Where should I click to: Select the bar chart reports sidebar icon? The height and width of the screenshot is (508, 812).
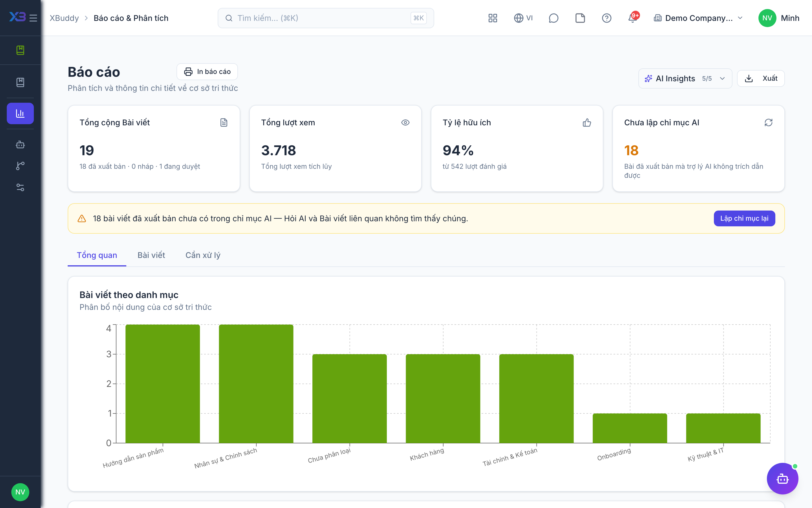20,113
